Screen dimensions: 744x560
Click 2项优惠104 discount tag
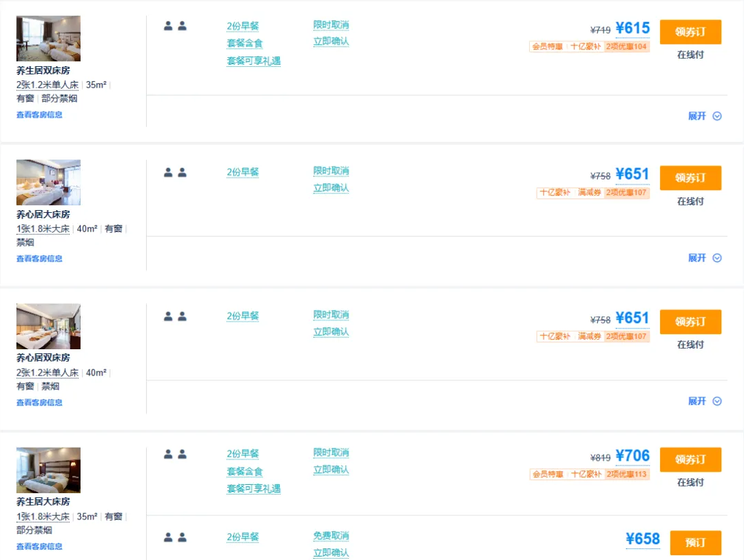pos(626,47)
